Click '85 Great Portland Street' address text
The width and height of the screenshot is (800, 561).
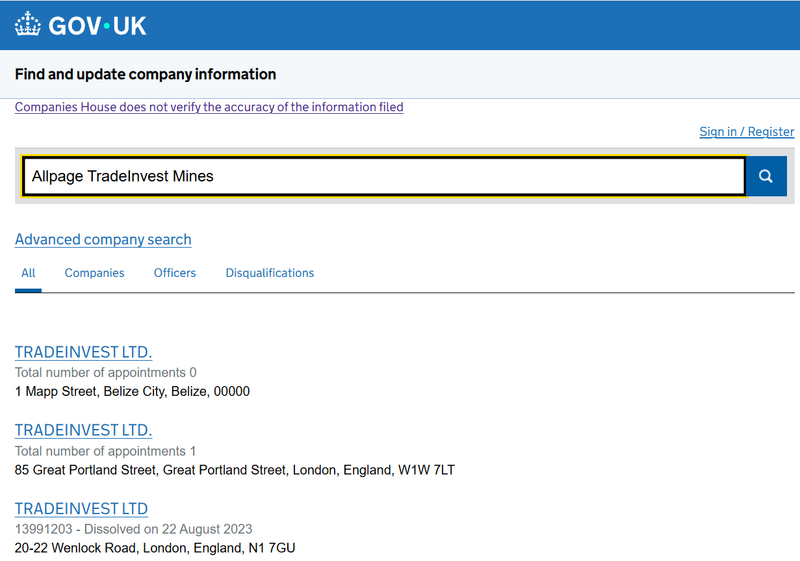coord(235,470)
